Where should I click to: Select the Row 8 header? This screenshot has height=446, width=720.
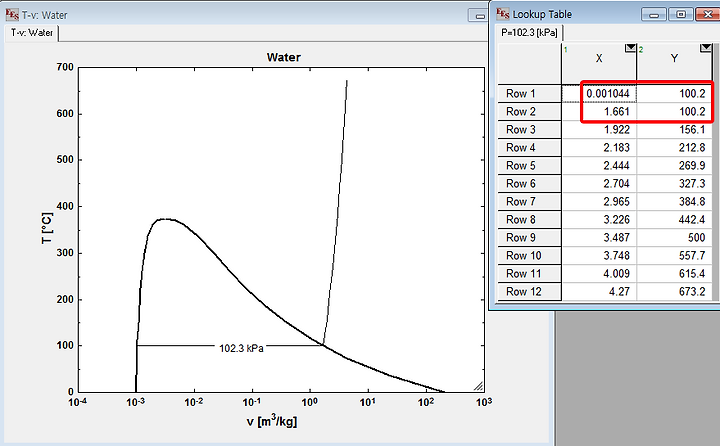pos(529,220)
